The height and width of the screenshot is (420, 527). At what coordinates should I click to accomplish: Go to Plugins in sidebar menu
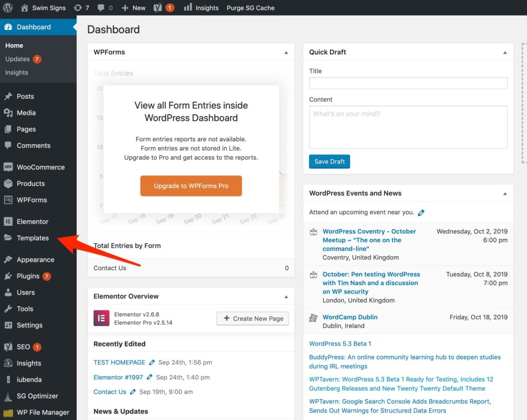pos(28,276)
